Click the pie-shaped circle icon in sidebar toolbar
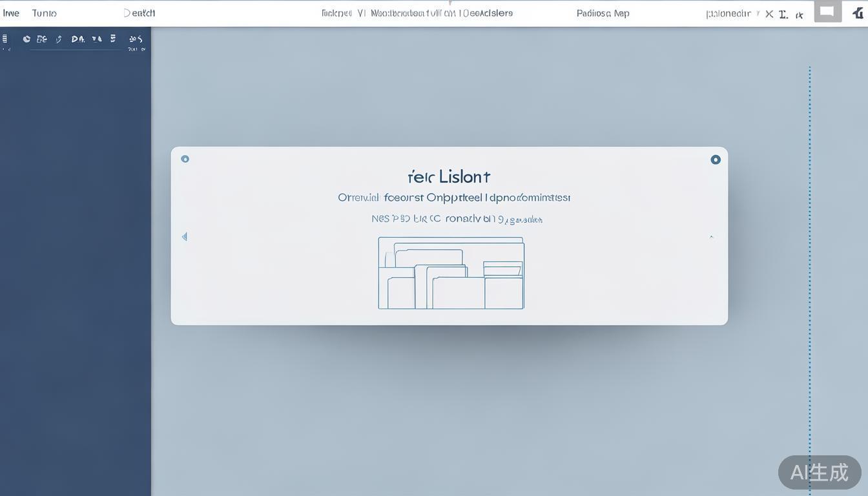868x496 pixels. (x=26, y=39)
